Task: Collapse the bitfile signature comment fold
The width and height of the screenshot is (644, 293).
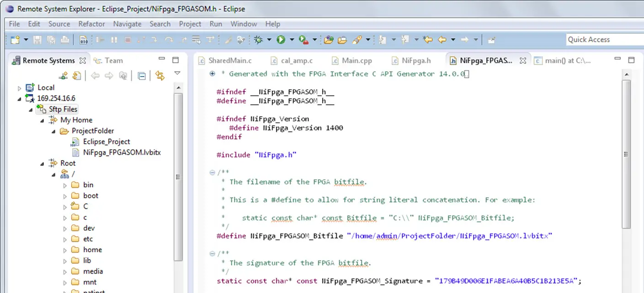Action: [212, 254]
